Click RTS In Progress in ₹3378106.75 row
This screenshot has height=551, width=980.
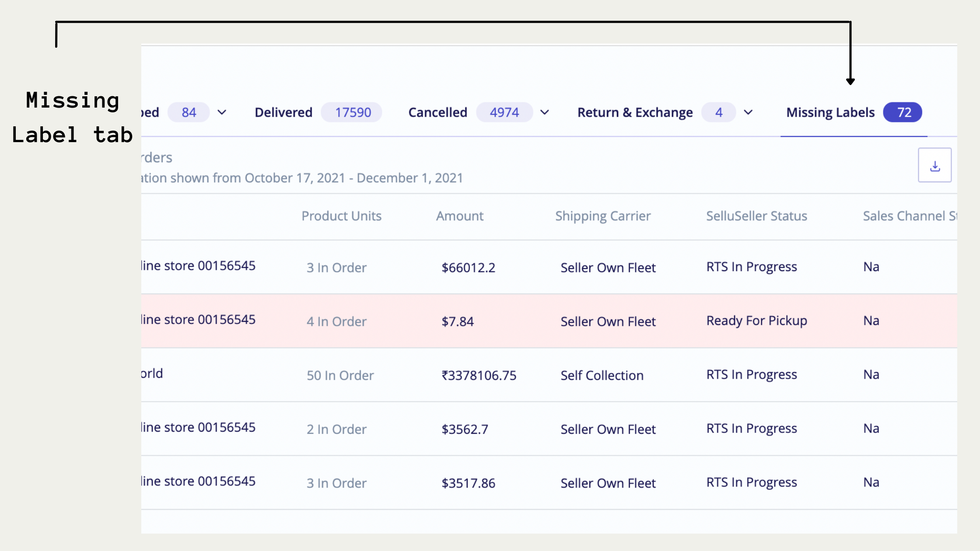pyautogui.click(x=752, y=374)
